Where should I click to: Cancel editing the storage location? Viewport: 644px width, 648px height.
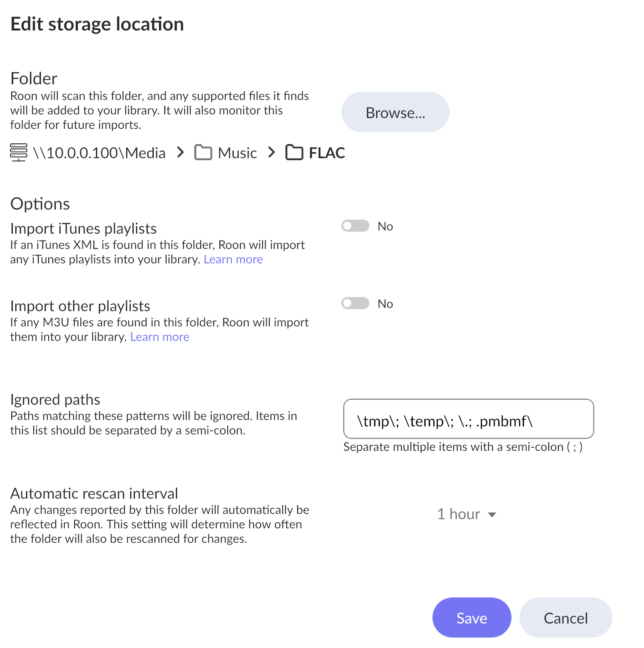click(x=565, y=618)
